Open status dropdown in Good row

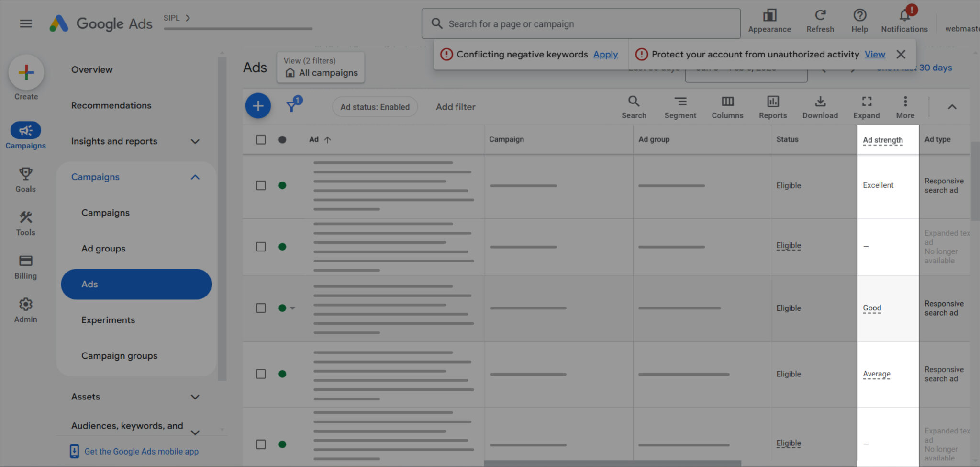pyautogui.click(x=292, y=308)
